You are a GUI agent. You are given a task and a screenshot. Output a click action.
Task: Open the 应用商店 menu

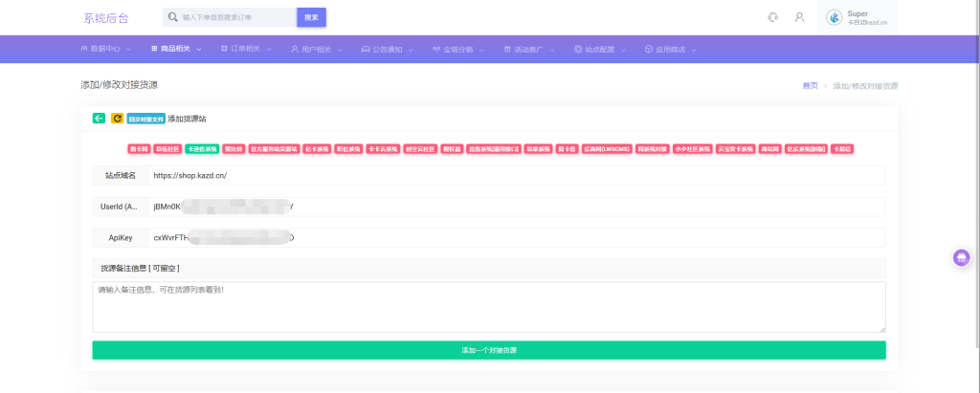coord(670,49)
